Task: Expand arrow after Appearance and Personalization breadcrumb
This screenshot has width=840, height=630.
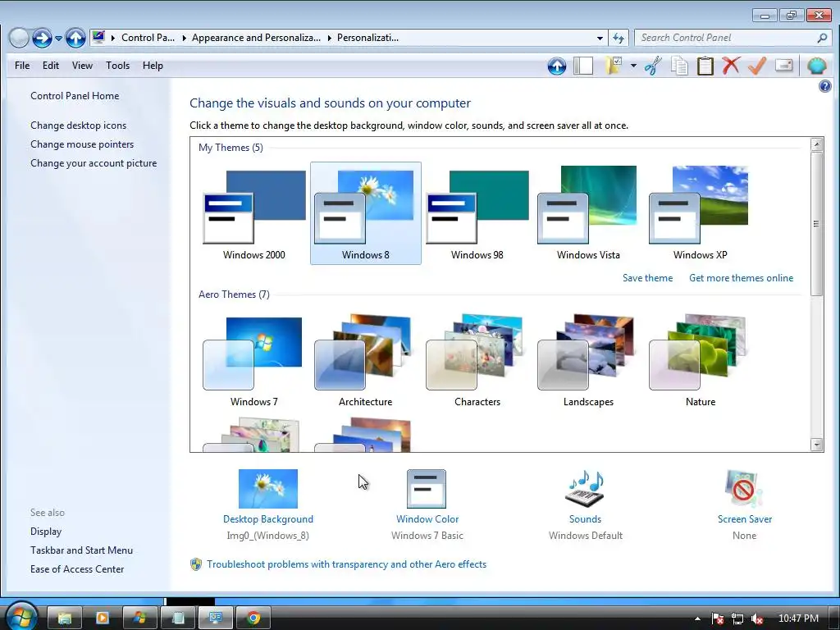Action: click(x=329, y=38)
